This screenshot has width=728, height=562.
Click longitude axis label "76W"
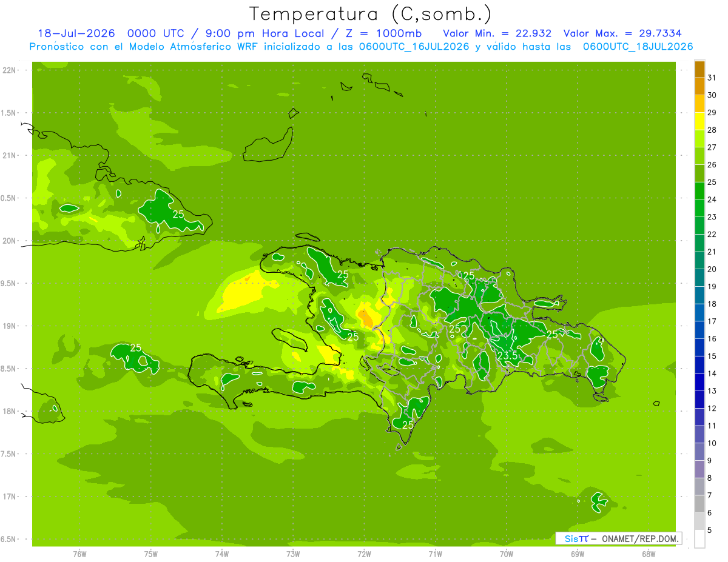[79, 554]
